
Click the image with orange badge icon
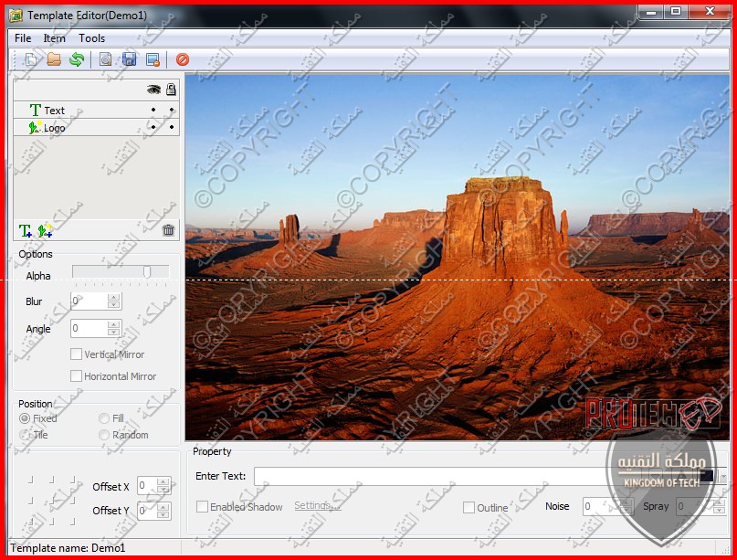coord(153,59)
